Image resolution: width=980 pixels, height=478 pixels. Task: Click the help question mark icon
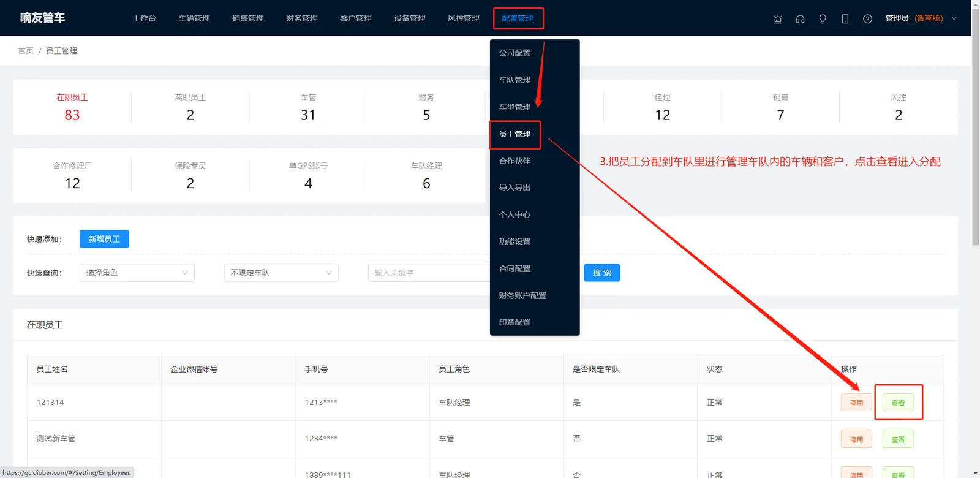(867, 18)
